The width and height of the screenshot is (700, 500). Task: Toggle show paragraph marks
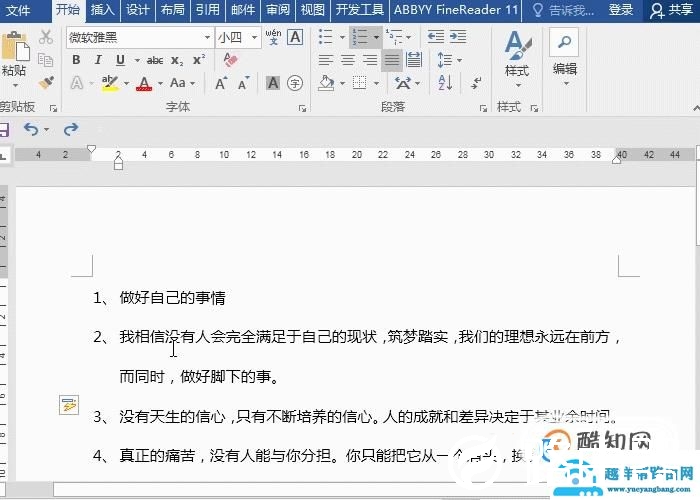(x=476, y=83)
